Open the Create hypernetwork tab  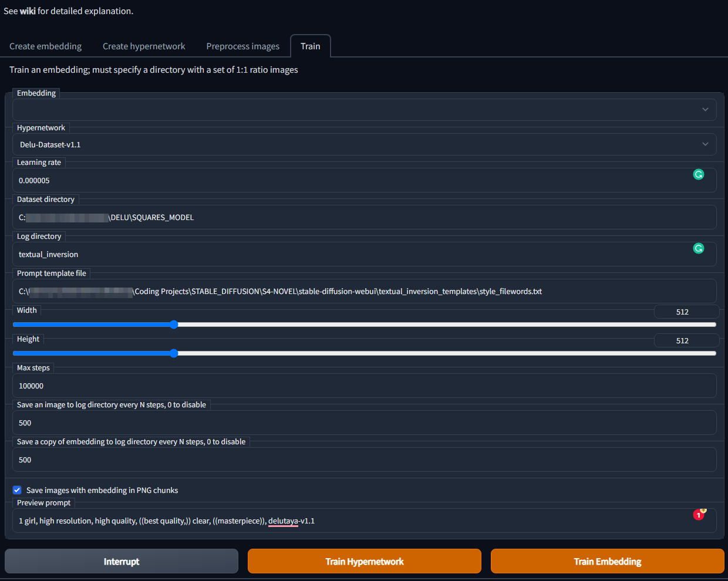pos(144,46)
